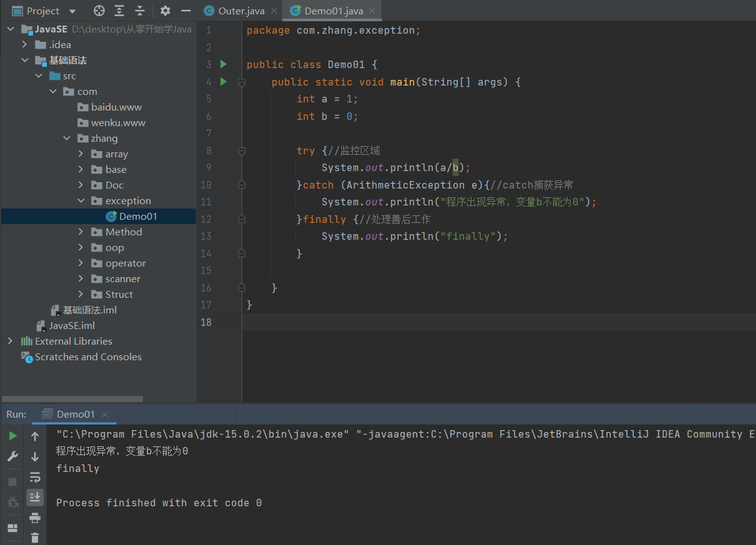Run class Demo01 from line 3 gutter
756x545 pixels.
tap(223, 64)
